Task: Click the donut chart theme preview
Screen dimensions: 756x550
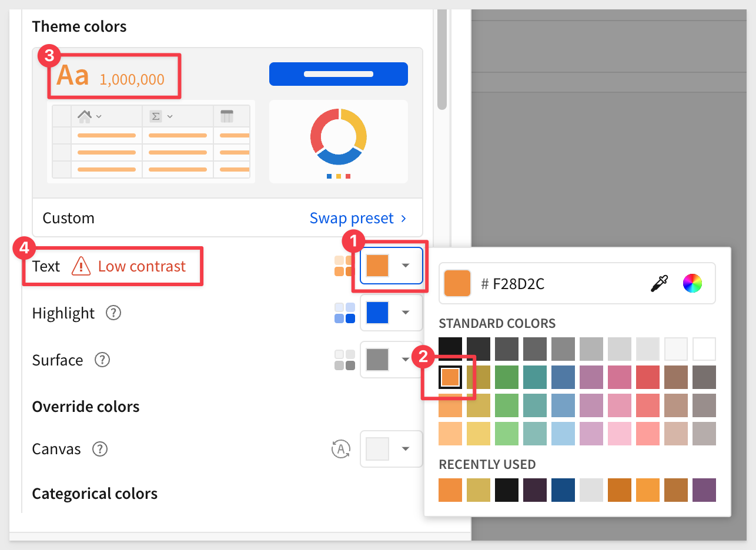Action: (339, 142)
